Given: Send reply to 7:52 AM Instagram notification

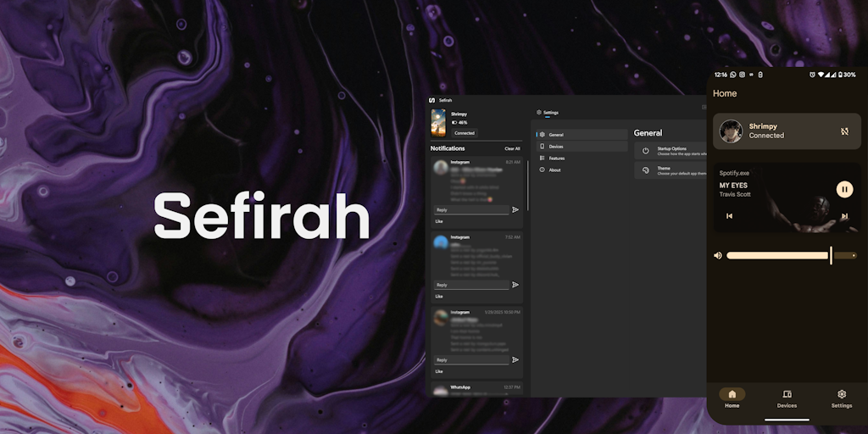Looking at the screenshot, I should click(x=515, y=285).
